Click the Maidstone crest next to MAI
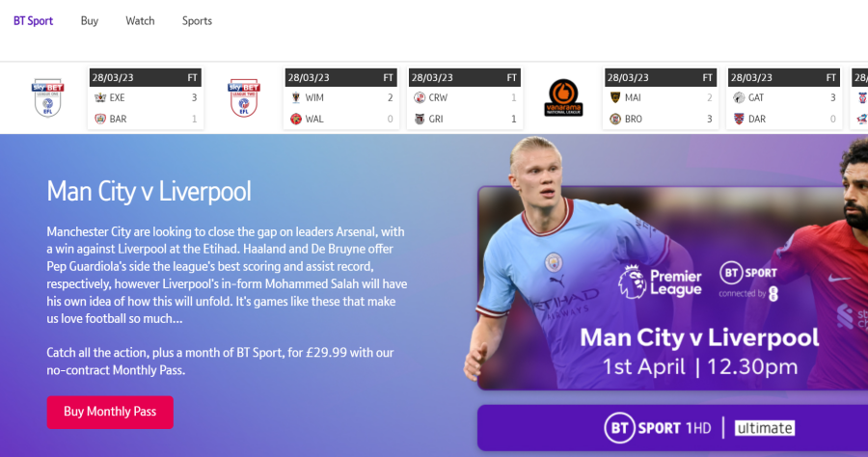The width and height of the screenshot is (868, 457). 615,98
